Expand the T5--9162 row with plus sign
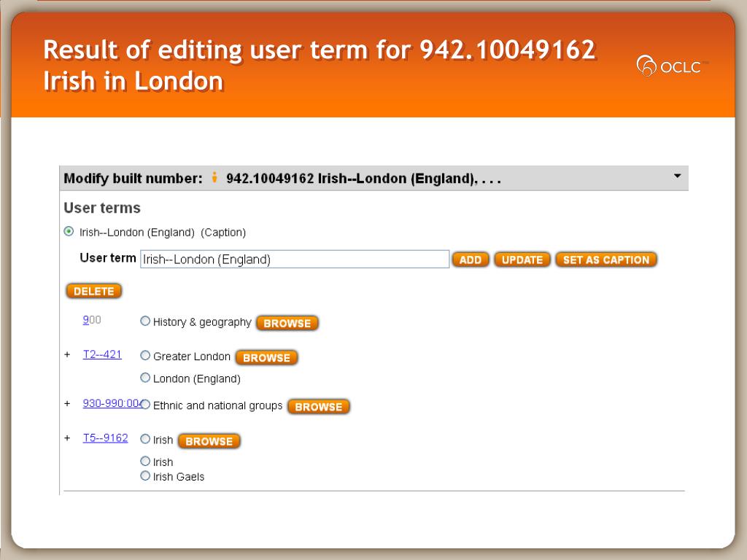747x560 pixels. (67, 438)
